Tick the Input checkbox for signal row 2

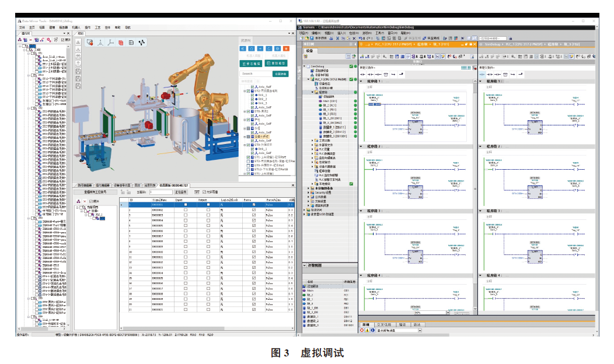[186, 210]
